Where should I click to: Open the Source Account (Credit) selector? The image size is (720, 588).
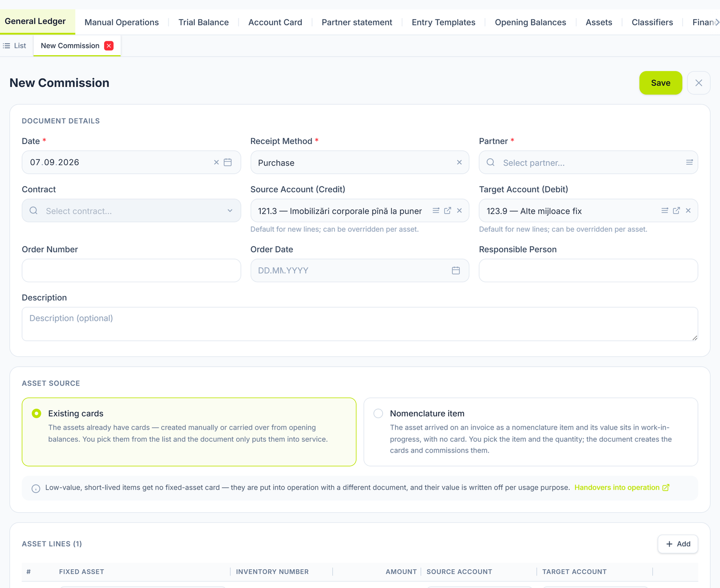pos(360,211)
